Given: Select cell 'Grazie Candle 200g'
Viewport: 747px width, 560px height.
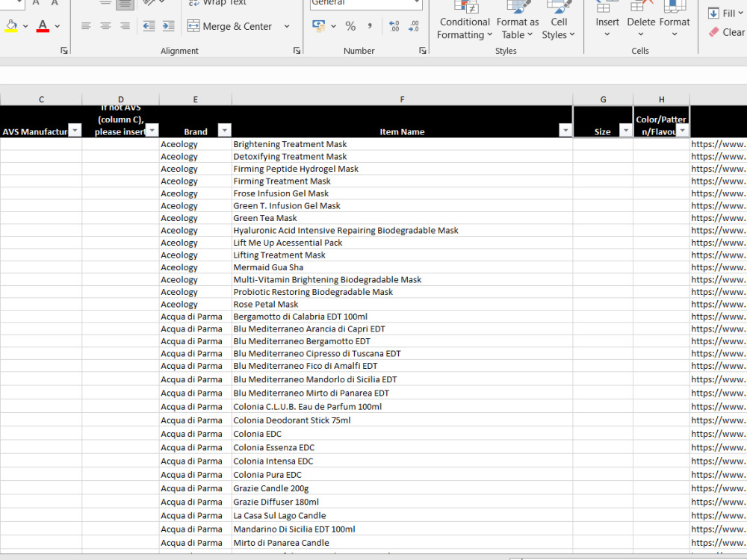Looking at the screenshot, I should 402,488.
